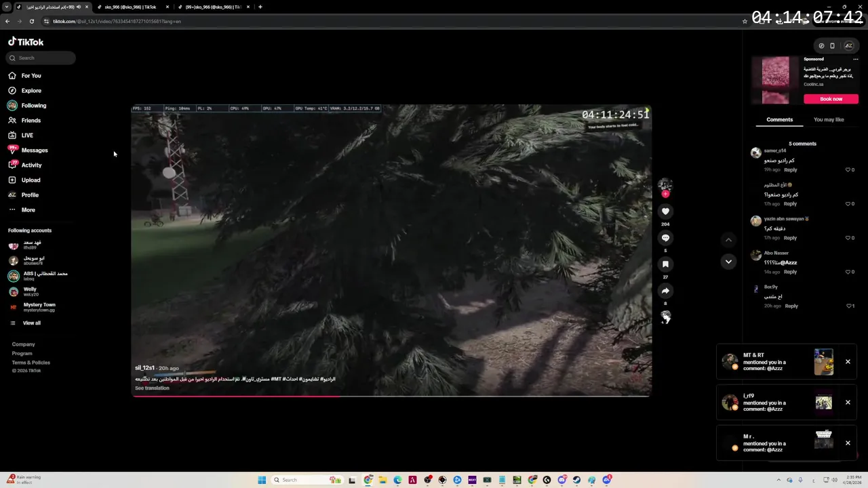Open the For You feed

[x=24, y=76]
